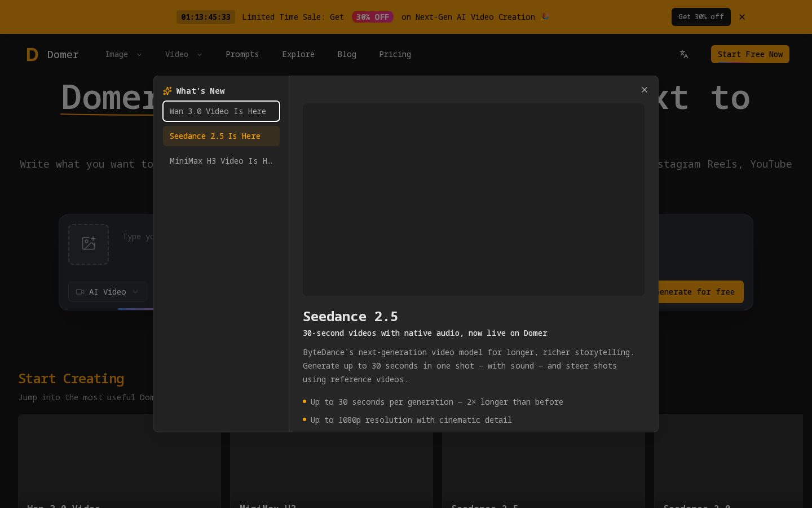The height and width of the screenshot is (508, 812).
Task: Go to Explore page
Action: (x=298, y=54)
